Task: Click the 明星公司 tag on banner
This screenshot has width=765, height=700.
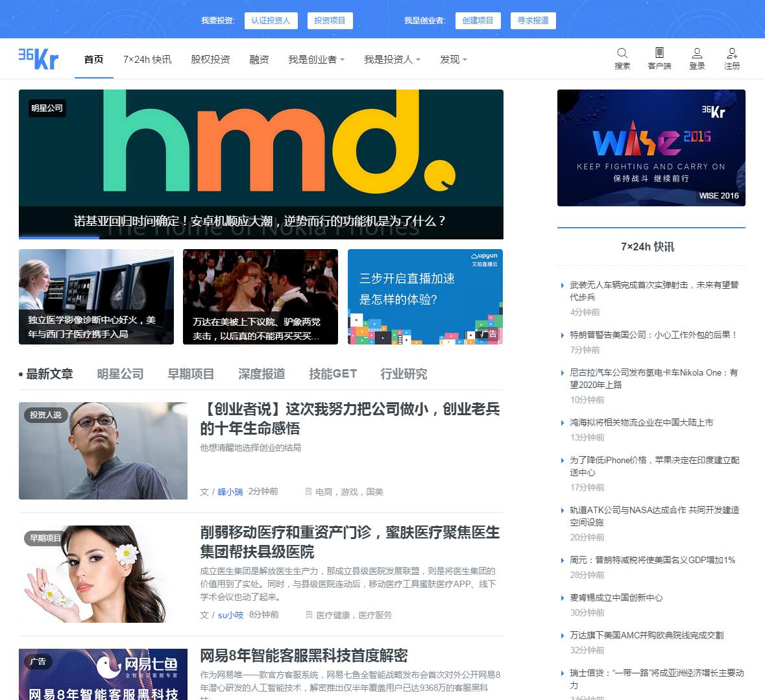Action: 47,108
